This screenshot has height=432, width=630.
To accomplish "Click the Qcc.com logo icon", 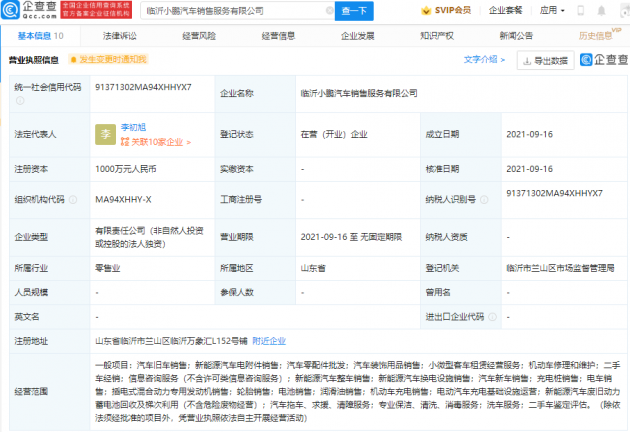I will click(10, 10).
